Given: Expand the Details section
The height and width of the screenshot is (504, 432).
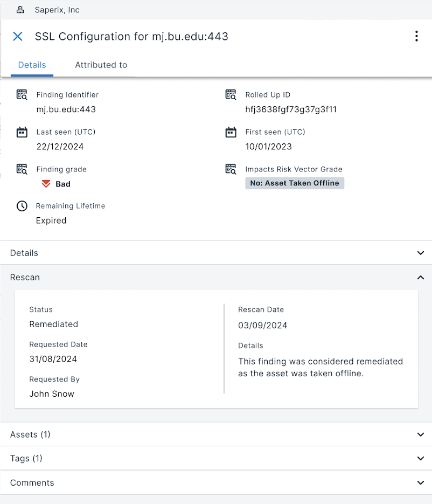Looking at the screenshot, I should point(421,253).
